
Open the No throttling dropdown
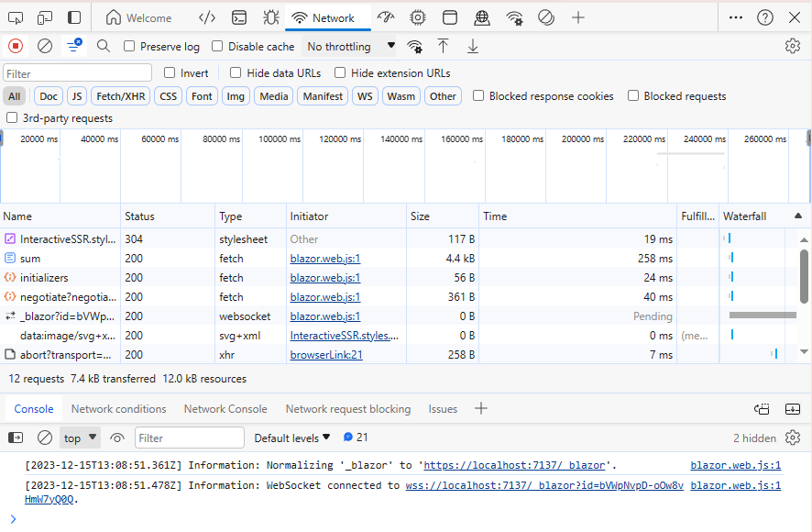click(351, 47)
